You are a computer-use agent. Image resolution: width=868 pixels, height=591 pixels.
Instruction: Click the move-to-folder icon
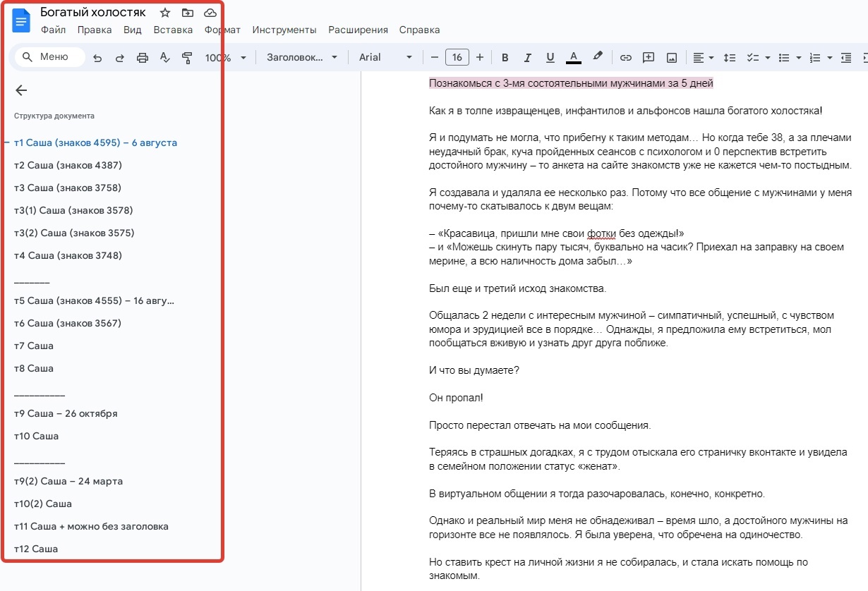click(187, 13)
